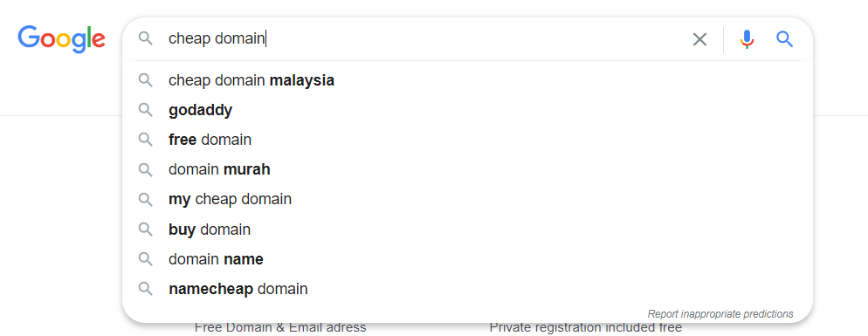Pick the domain name suggestion

(x=467, y=259)
